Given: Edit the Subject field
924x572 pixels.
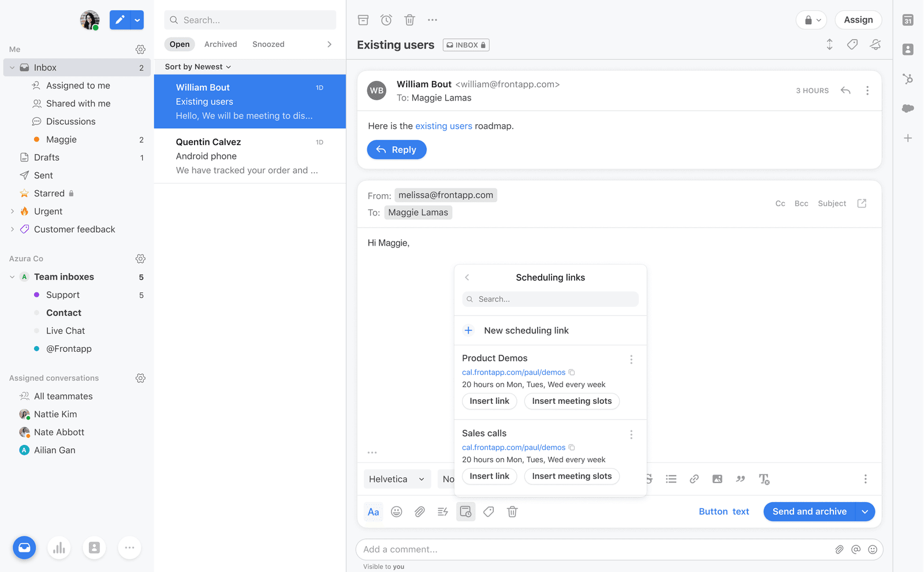Looking at the screenshot, I should point(832,203).
